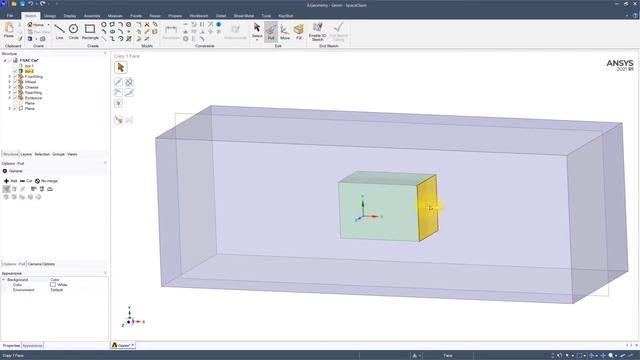Click the Save icon in title bar
640x360 pixels.
point(22,4)
